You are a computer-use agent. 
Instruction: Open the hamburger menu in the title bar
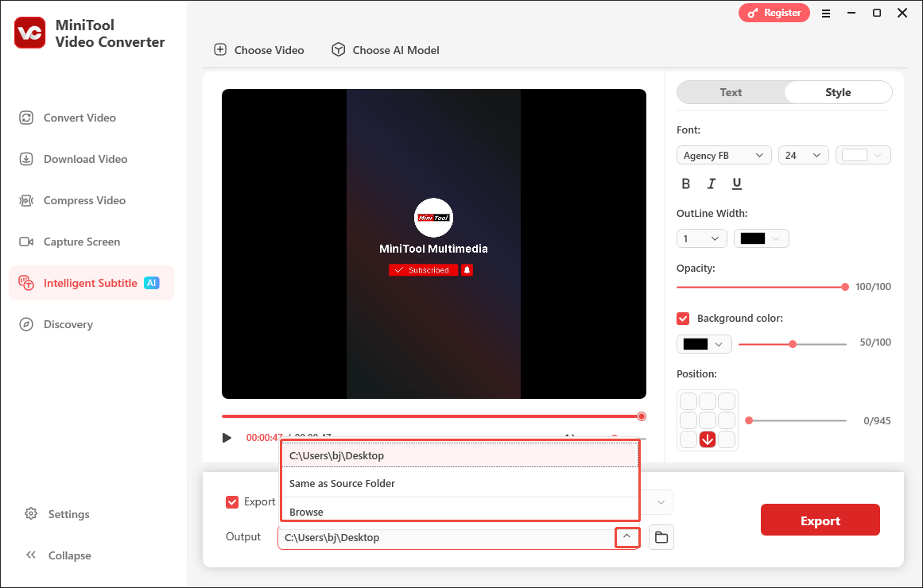pyautogui.click(x=826, y=13)
